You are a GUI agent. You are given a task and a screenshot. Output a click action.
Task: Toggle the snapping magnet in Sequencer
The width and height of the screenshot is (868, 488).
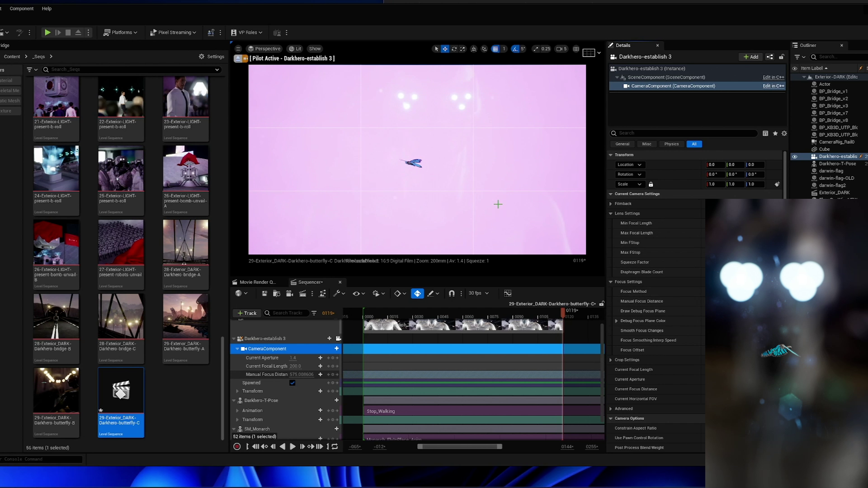[451, 294]
